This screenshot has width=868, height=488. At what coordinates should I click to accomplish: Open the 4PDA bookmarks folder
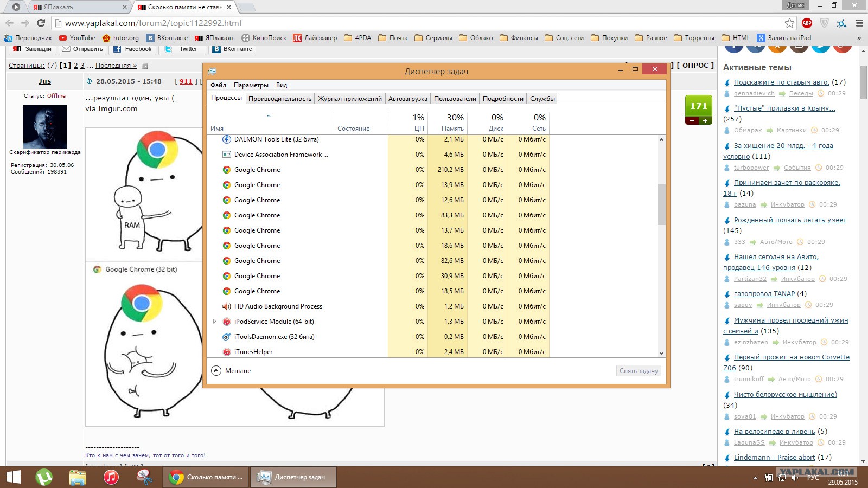pyautogui.click(x=358, y=38)
